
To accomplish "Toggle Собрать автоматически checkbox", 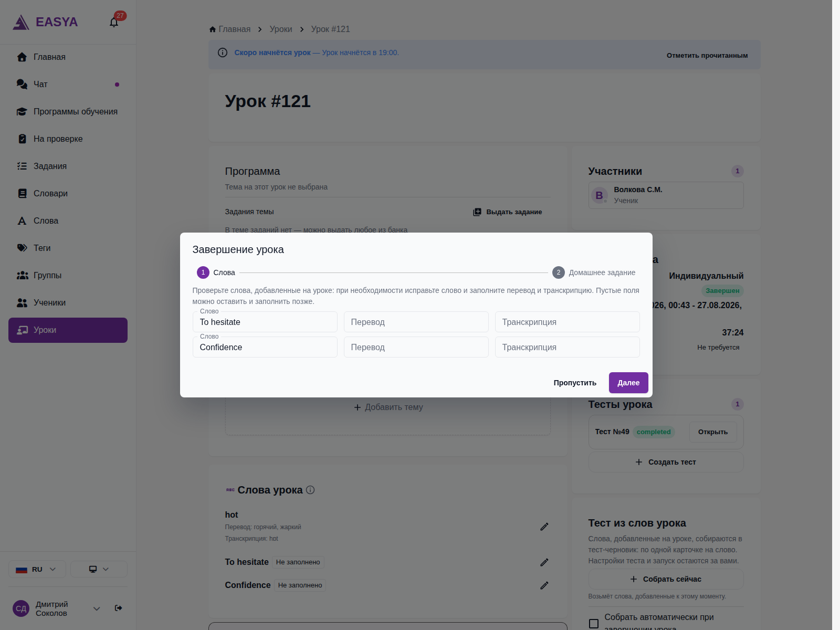I will click(594, 624).
